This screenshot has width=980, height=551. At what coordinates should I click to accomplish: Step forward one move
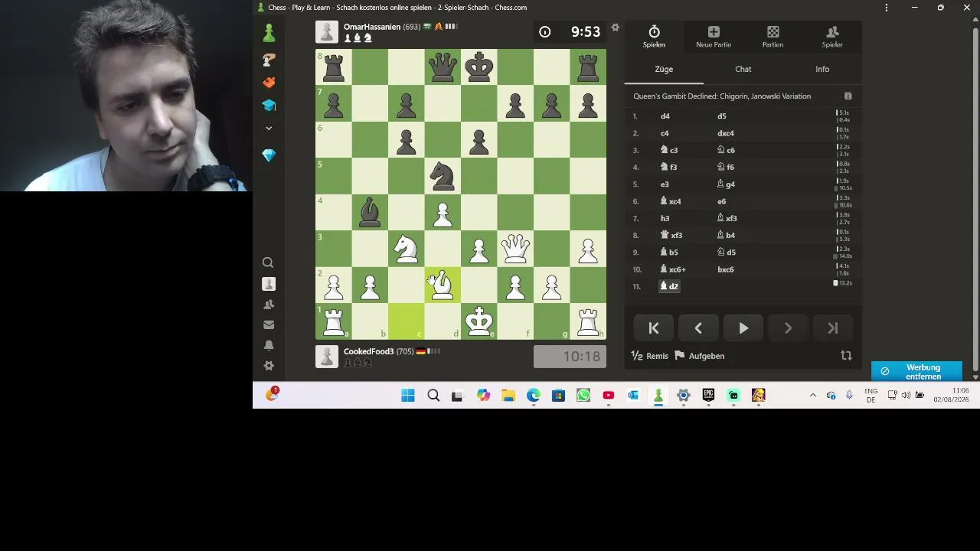tap(788, 328)
